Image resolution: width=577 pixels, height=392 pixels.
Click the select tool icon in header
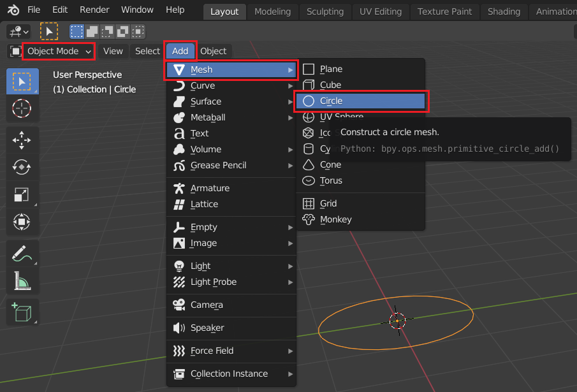coord(49,32)
